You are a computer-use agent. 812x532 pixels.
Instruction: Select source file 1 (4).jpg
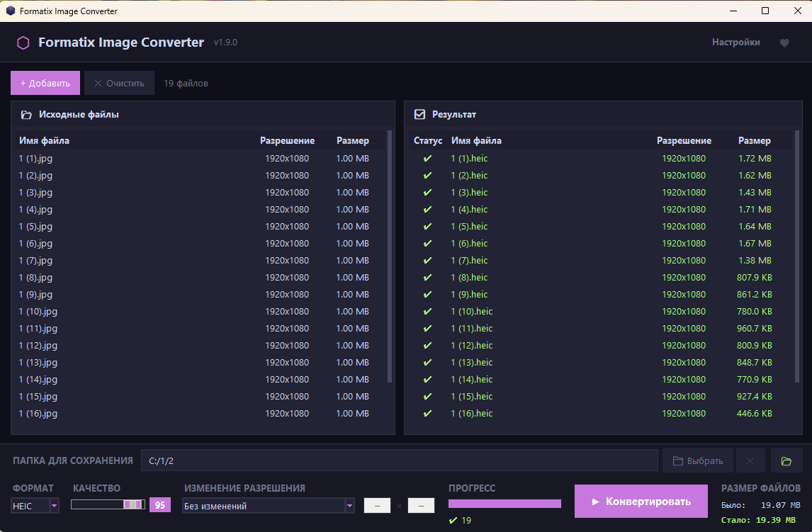201,210
